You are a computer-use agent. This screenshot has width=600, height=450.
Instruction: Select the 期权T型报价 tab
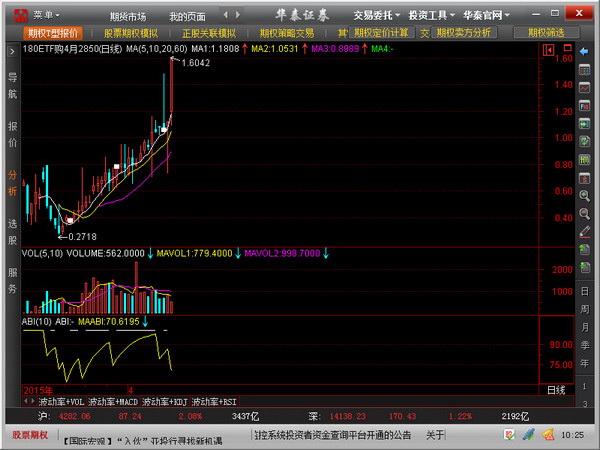click(x=53, y=33)
